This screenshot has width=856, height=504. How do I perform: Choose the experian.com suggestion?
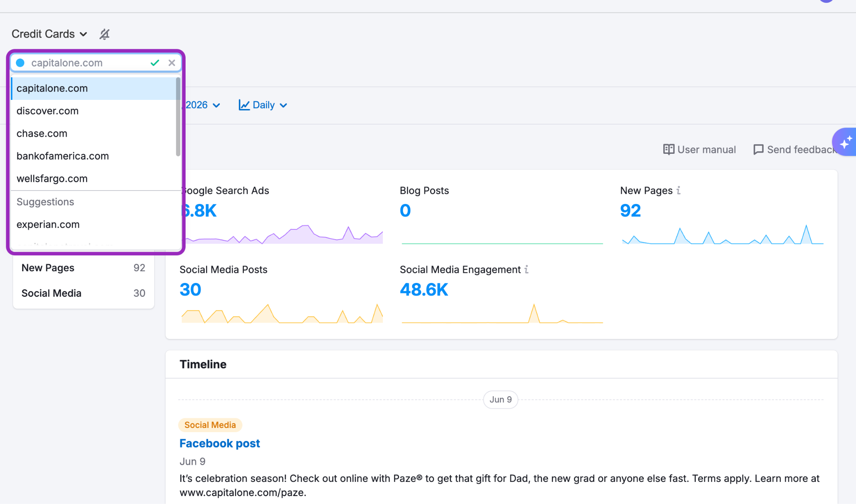click(x=94, y=224)
